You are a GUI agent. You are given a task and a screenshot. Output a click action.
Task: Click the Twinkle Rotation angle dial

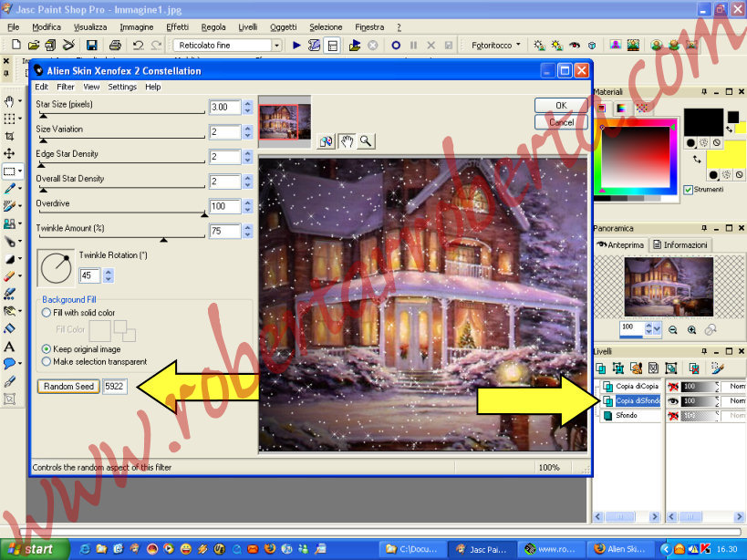56,267
